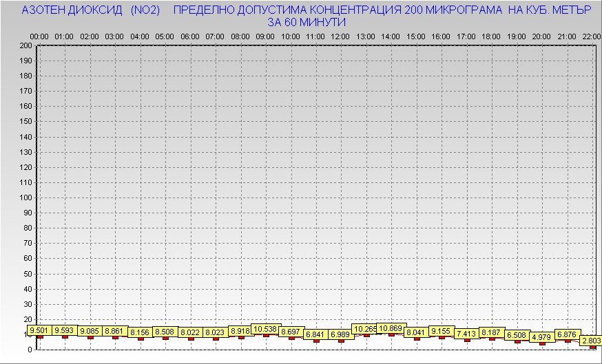The height and width of the screenshot is (364, 602).
Task: Click the 10.869 data label at 14:00
Action: [x=391, y=328]
